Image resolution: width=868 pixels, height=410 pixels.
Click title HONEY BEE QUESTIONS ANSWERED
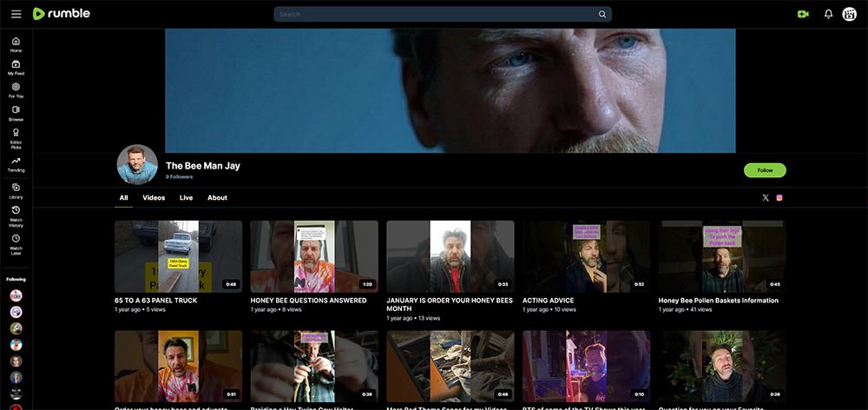[x=309, y=301]
